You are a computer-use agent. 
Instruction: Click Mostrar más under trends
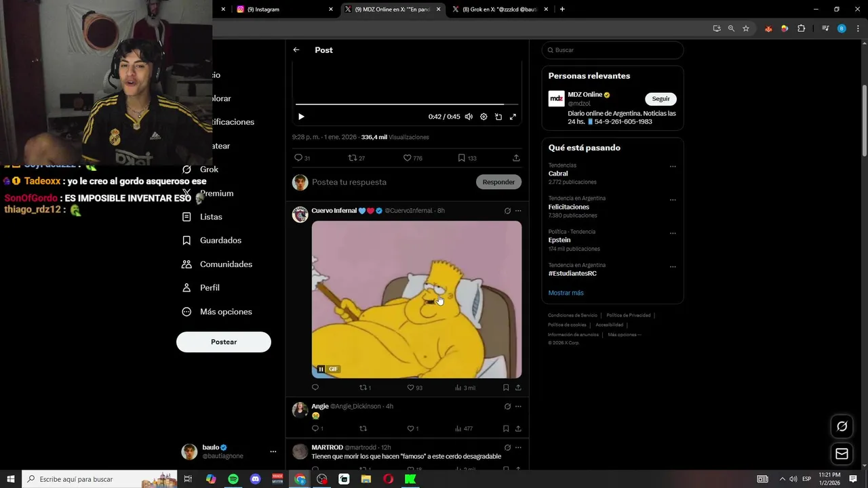(566, 293)
